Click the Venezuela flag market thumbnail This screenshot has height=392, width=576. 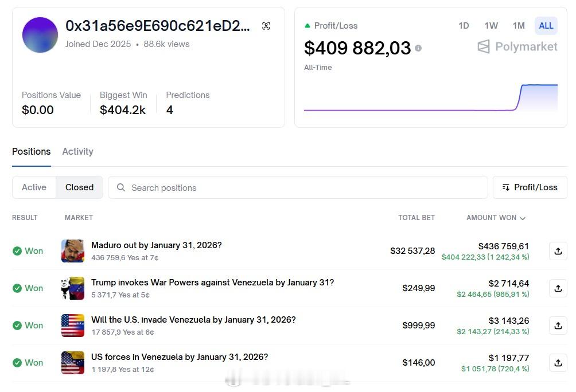point(73,288)
